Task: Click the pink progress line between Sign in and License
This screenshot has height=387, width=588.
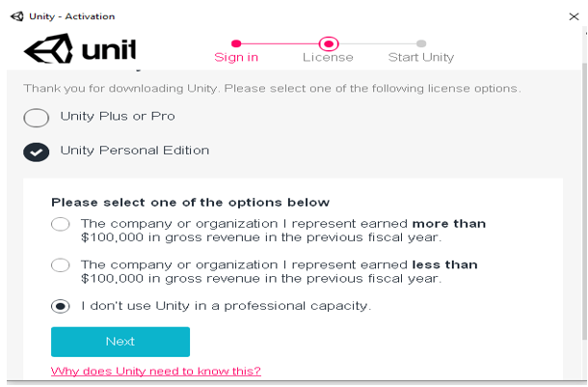Action: 281,43
